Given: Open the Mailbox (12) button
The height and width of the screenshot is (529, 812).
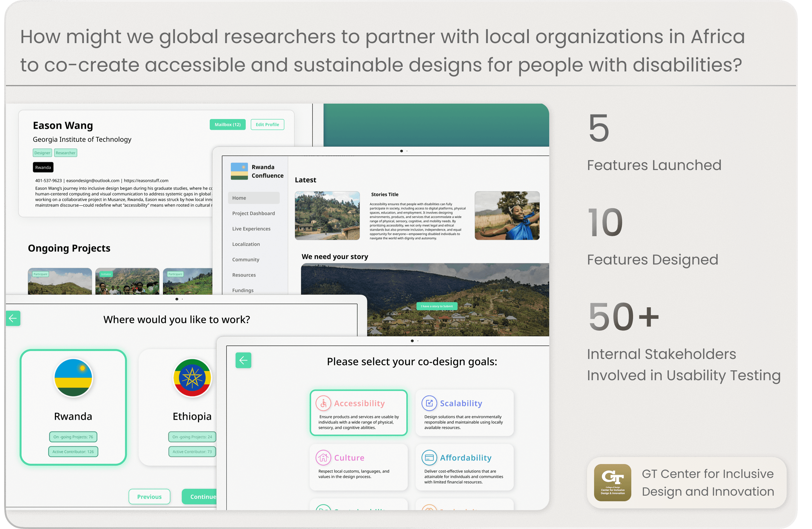Looking at the screenshot, I should 228,125.
